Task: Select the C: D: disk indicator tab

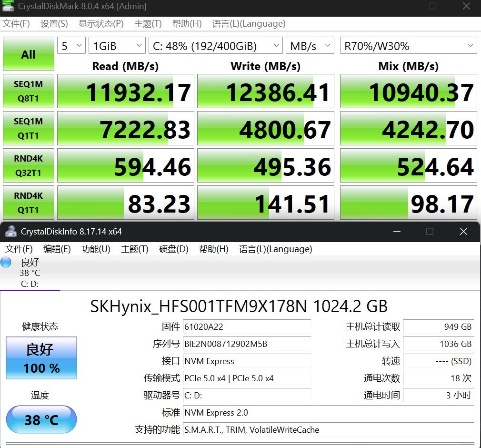Action: coord(30,284)
